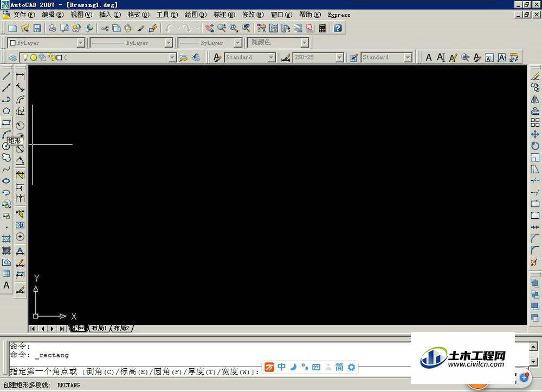The image size is (542, 392).
Task: Select the 模型 model tab
Action: [x=79, y=328]
